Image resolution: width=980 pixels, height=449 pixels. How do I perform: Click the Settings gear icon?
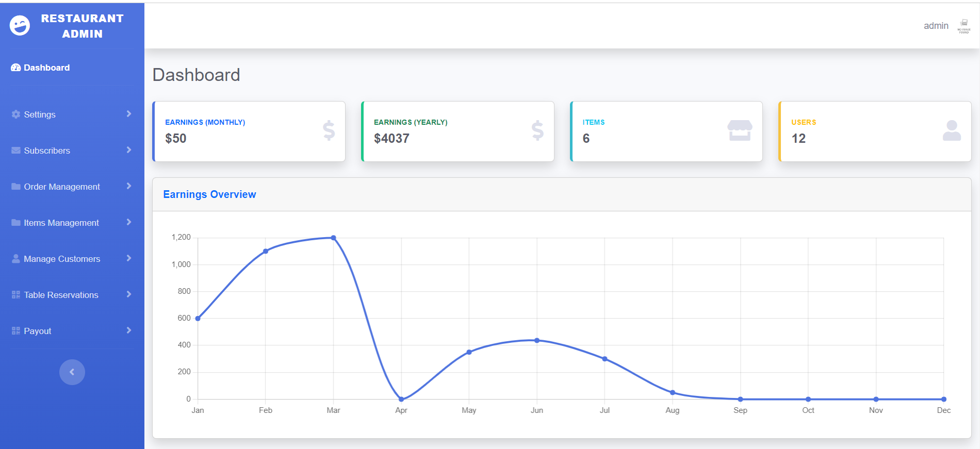coord(16,114)
